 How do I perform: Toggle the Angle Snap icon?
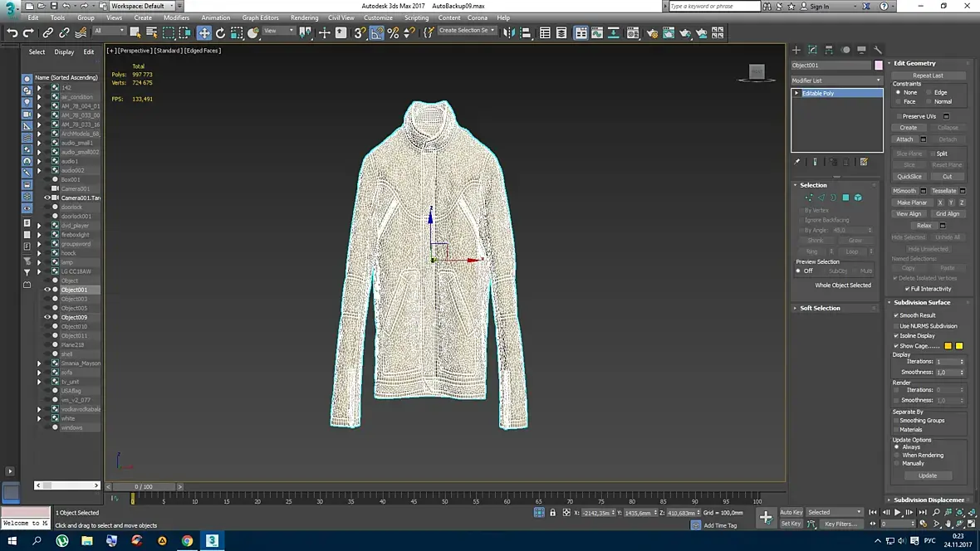pos(377,33)
